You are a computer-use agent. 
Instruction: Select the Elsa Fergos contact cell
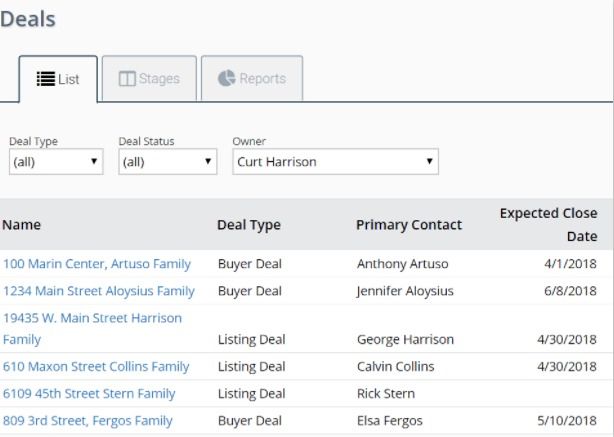click(390, 421)
